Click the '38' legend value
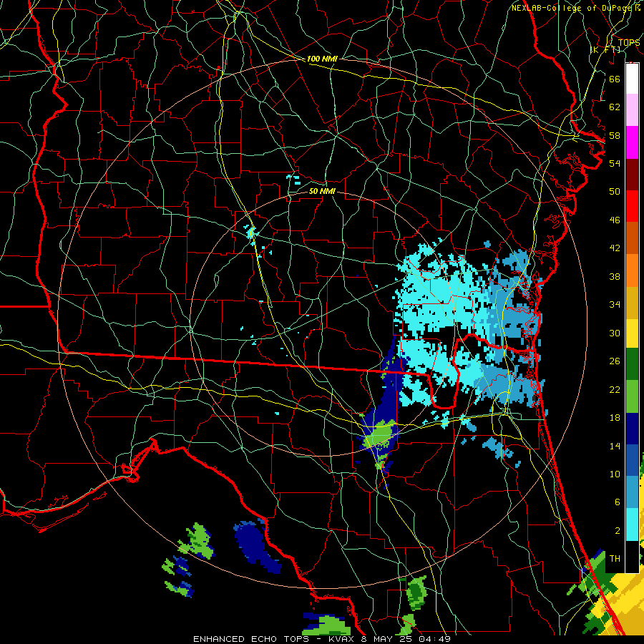Image resolution: width=644 pixels, height=644 pixels. (615, 276)
